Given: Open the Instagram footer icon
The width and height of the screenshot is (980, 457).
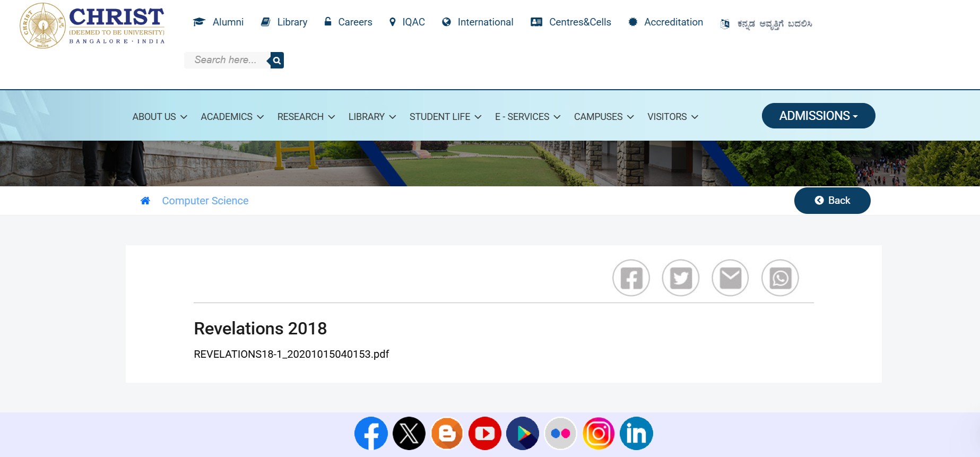Looking at the screenshot, I should tap(599, 434).
